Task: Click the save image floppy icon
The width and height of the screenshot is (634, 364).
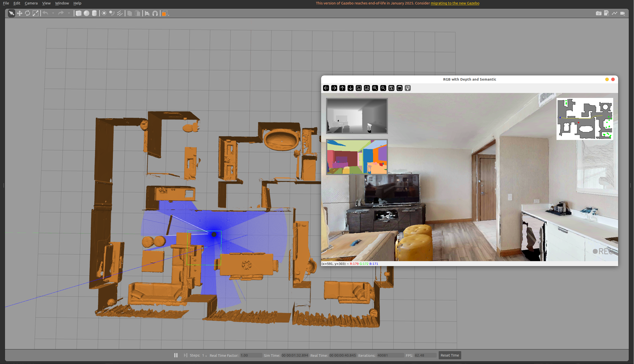Action: (x=391, y=88)
